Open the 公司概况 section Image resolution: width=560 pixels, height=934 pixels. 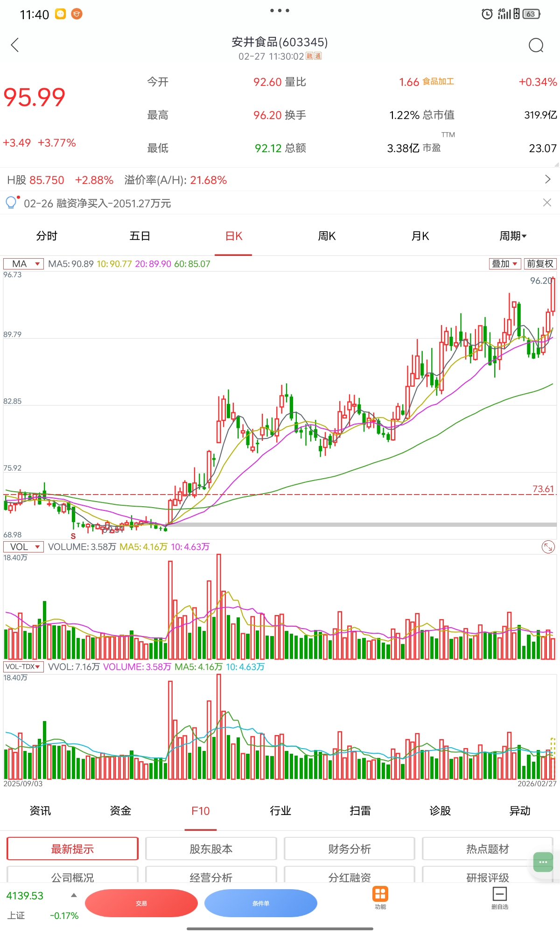pyautogui.click(x=72, y=875)
